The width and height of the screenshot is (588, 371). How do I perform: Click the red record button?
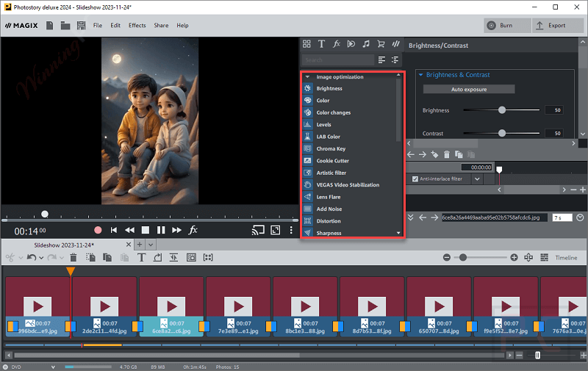tap(98, 230)
